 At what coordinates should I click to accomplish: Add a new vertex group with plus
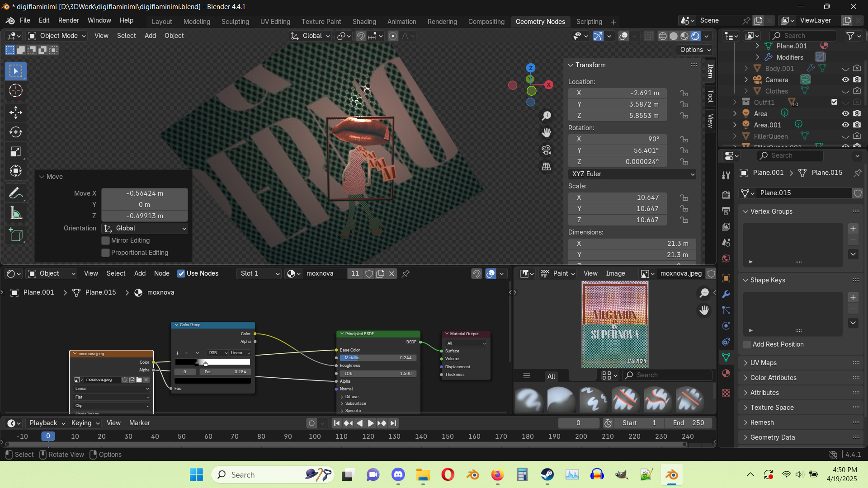[x=853, y=229]
